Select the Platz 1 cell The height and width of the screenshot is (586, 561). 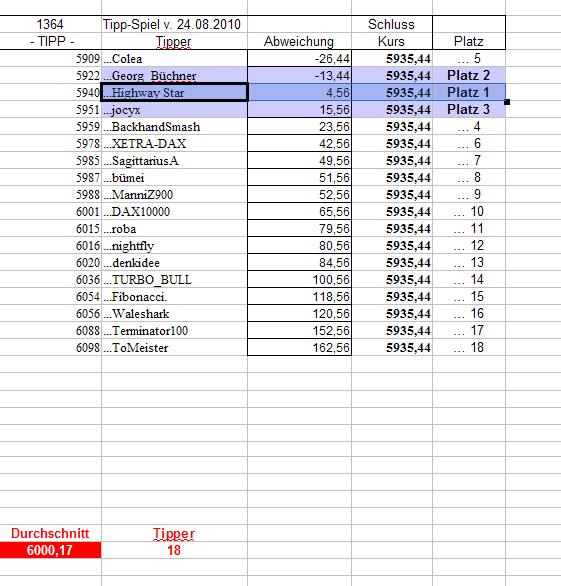pos(469,92)
